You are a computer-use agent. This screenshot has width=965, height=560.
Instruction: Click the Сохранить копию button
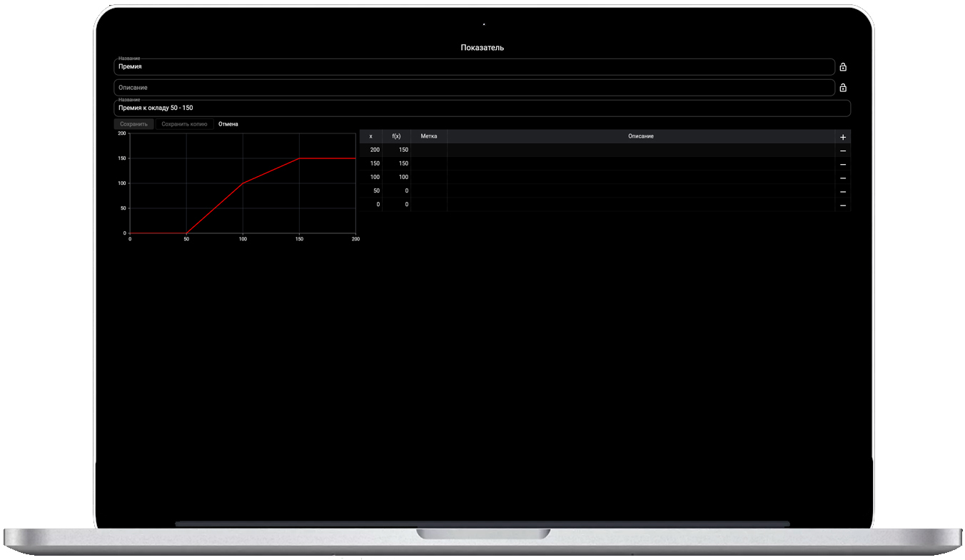(x=184, y=124)
